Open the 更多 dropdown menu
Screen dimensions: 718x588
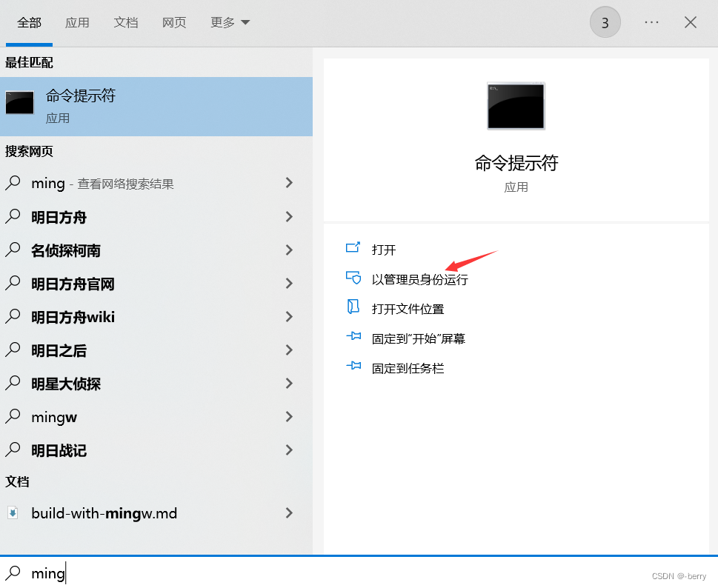pyautogui.click(x=229, y=22)
